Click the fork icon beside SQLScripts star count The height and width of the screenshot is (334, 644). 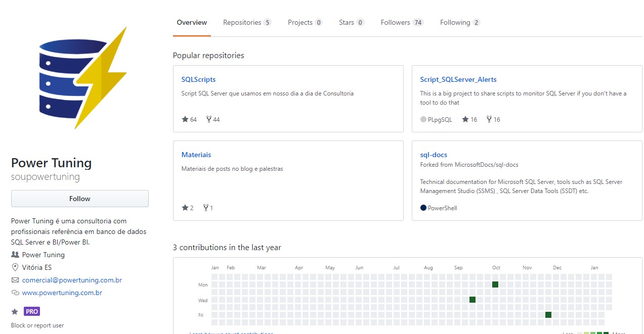click(207, 119)
